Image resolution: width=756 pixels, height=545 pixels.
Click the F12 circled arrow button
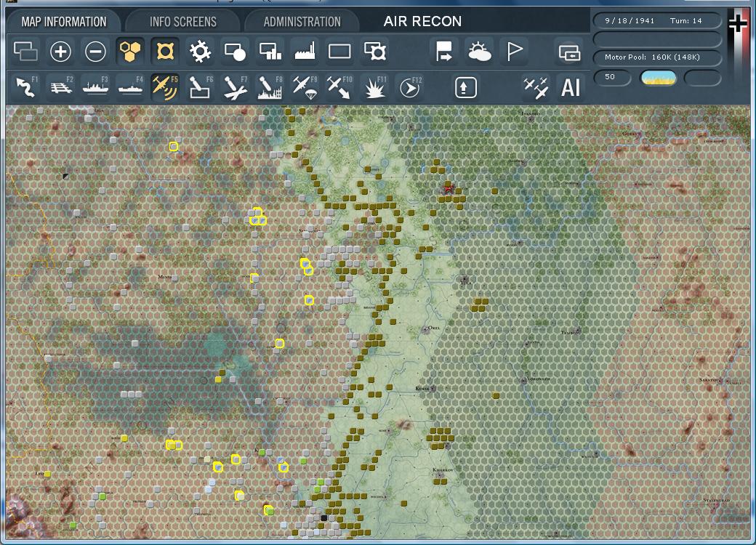[x=411, y=88]
